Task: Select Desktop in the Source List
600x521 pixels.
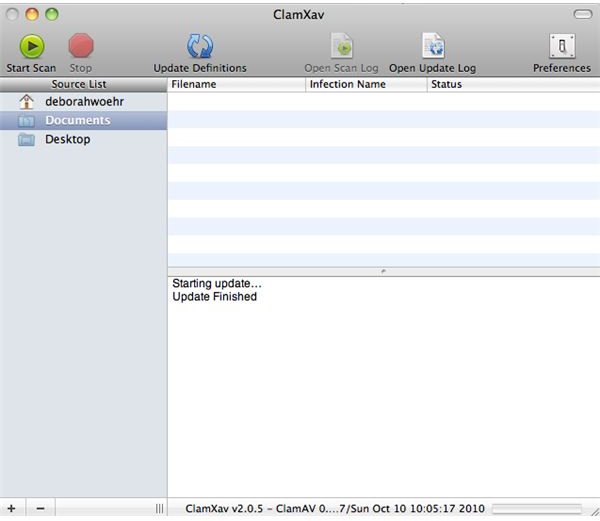Action: click(83, 139)
